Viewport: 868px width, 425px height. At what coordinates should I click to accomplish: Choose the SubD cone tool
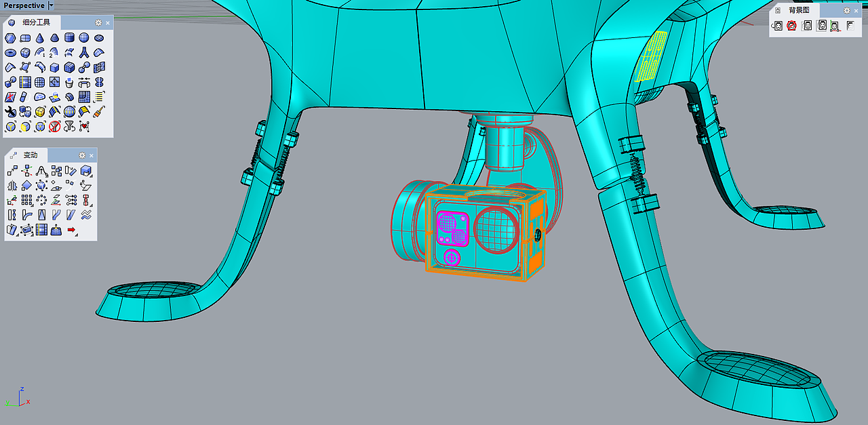pos(40,38)
